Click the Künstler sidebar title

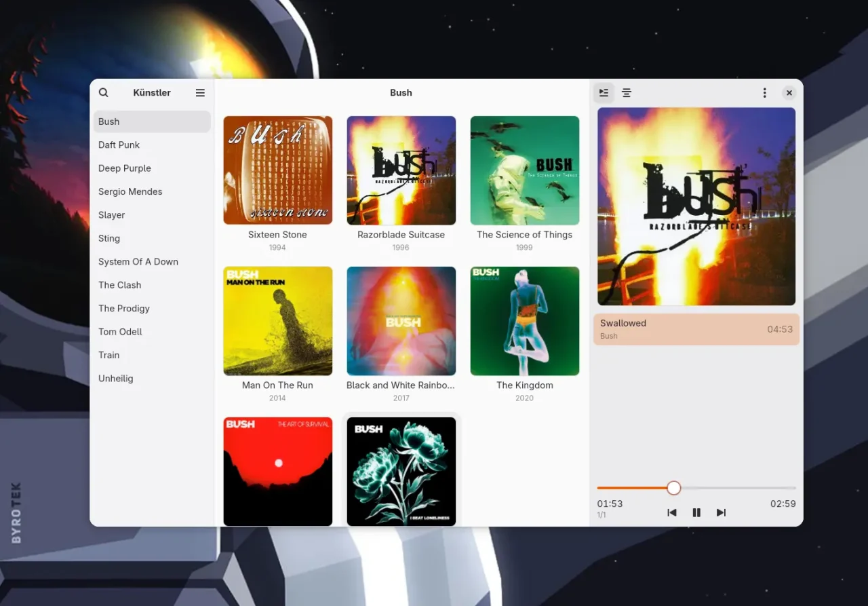pyautogui.click(x=152, y=93)
